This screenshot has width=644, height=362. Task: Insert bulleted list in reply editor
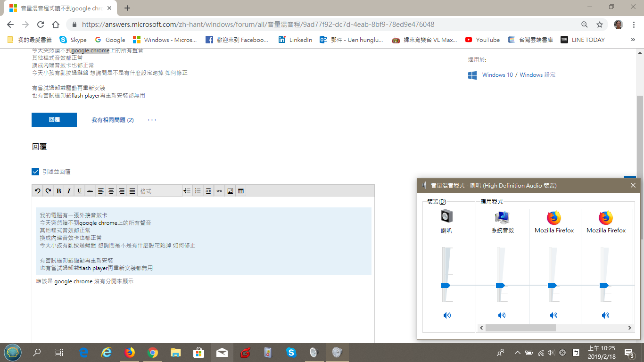click(187, 191)
